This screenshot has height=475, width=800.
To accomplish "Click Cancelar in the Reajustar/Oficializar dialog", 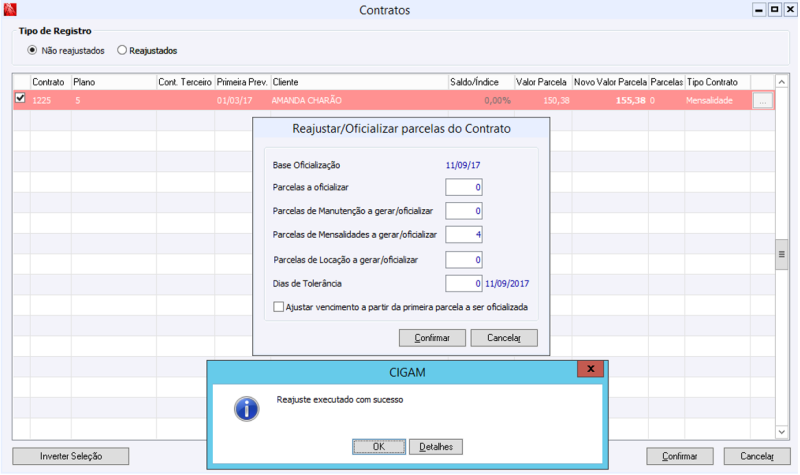I will [x=504, y=338].
